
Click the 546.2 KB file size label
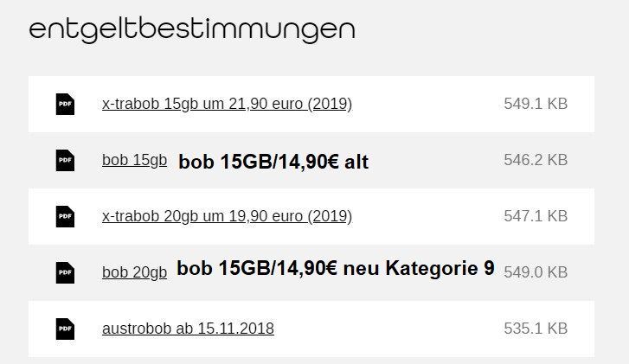(536, 160)
